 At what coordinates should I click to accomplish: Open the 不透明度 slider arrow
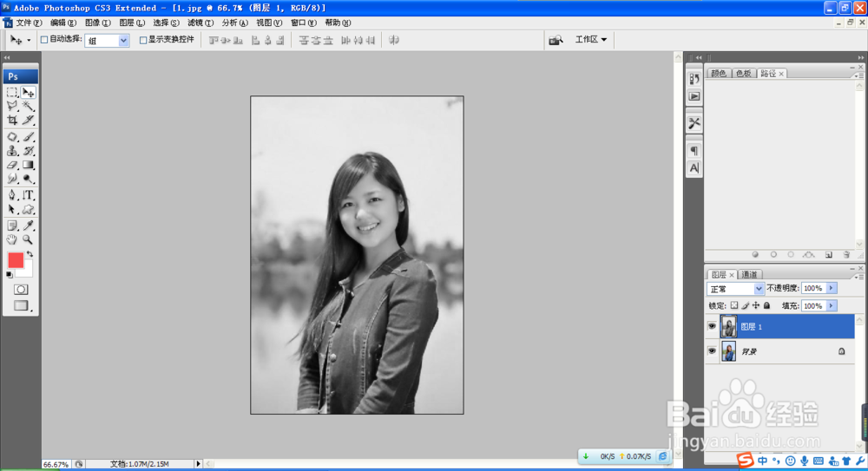point(831,288)
